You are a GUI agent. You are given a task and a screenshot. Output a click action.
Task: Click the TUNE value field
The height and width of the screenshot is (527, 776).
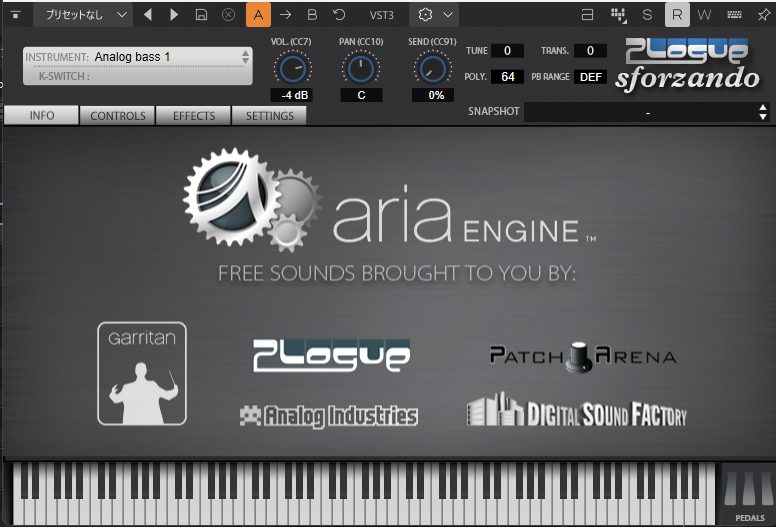click(507, 50)
